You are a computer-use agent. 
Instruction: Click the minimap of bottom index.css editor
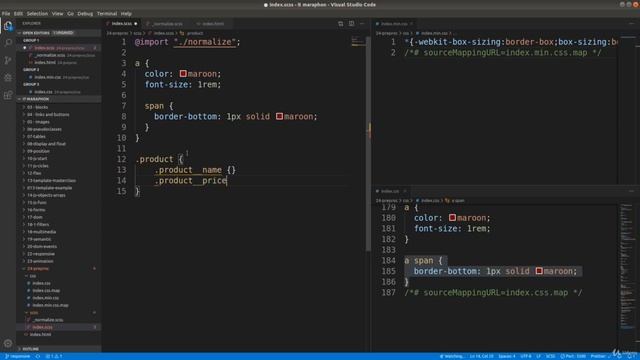(628, 265)
